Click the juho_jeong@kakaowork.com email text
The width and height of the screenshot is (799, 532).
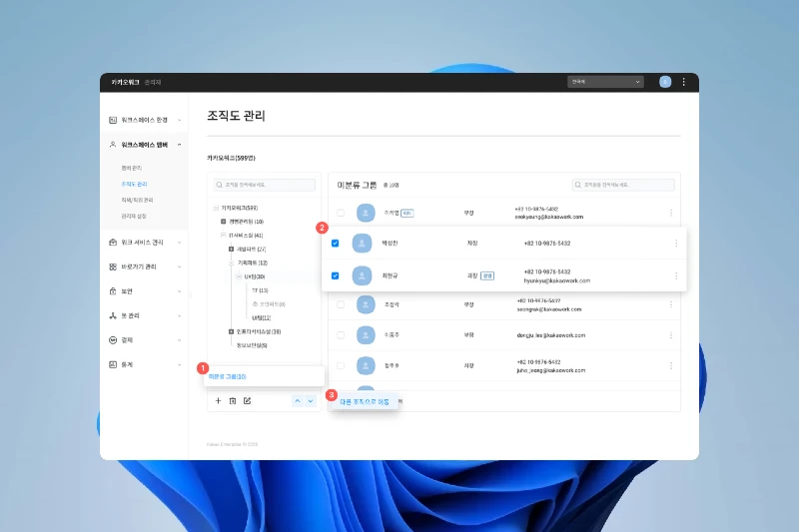point(551,370)
